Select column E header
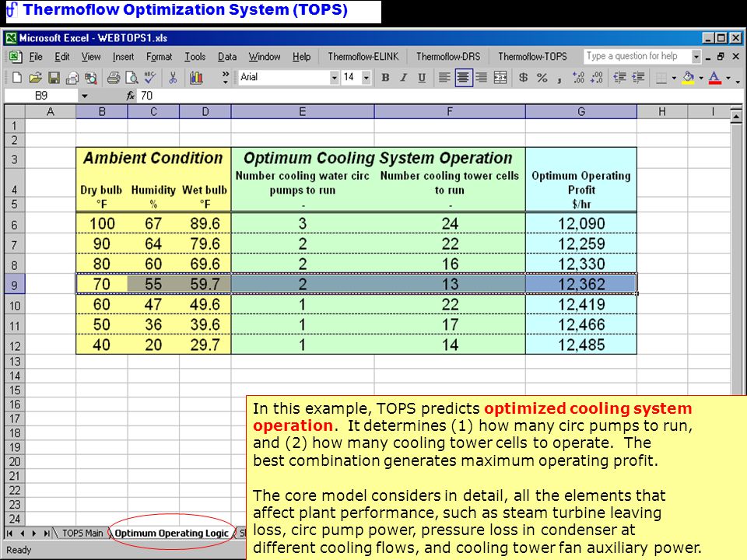This screenshot has width=747, height=560. pyautogui.click(x=303, y=112)
